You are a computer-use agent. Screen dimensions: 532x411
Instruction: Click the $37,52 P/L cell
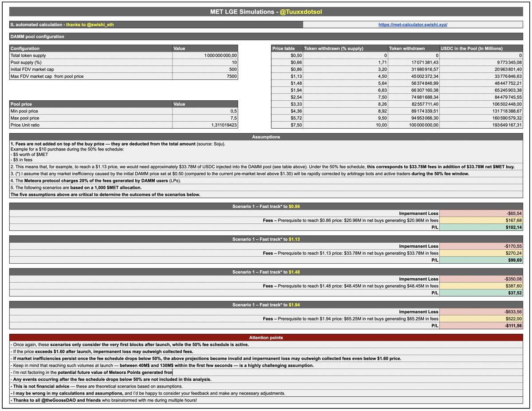[481, 293]
